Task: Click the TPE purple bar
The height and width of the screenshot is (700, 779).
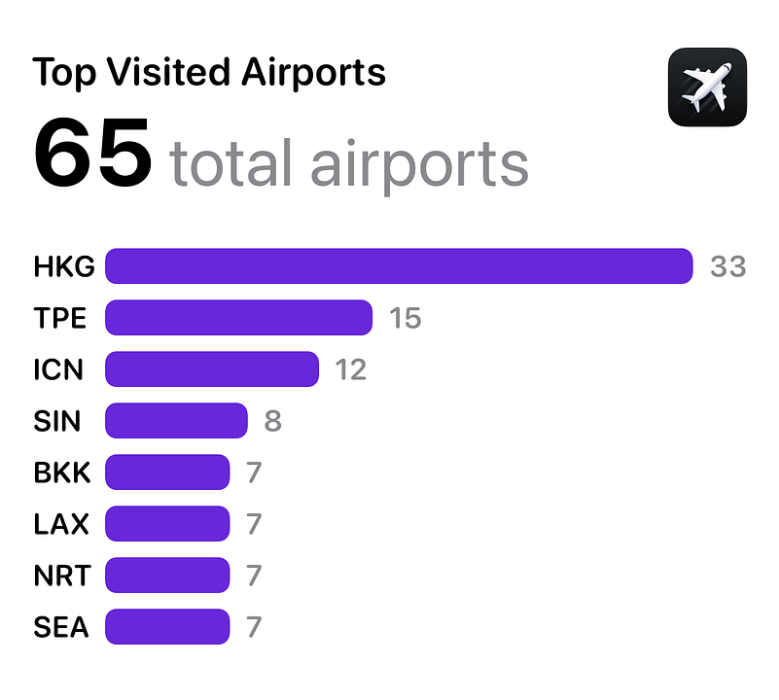Action: tap(238, 318)
